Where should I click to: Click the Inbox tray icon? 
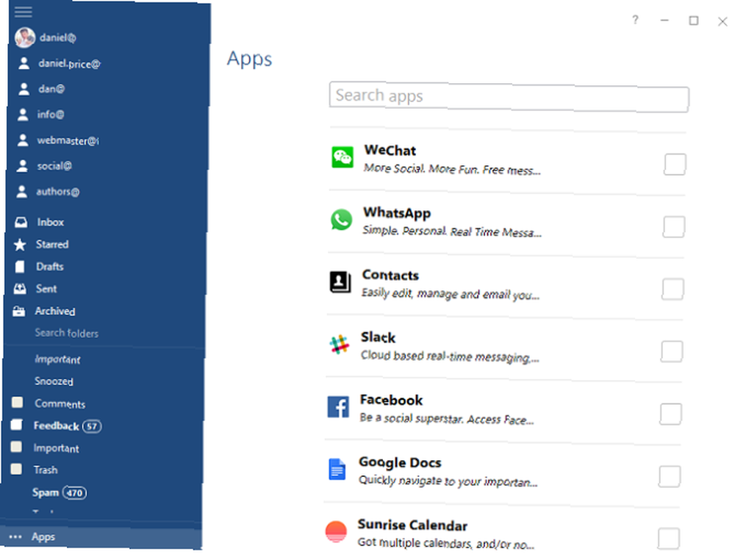[x=21, y=222]
